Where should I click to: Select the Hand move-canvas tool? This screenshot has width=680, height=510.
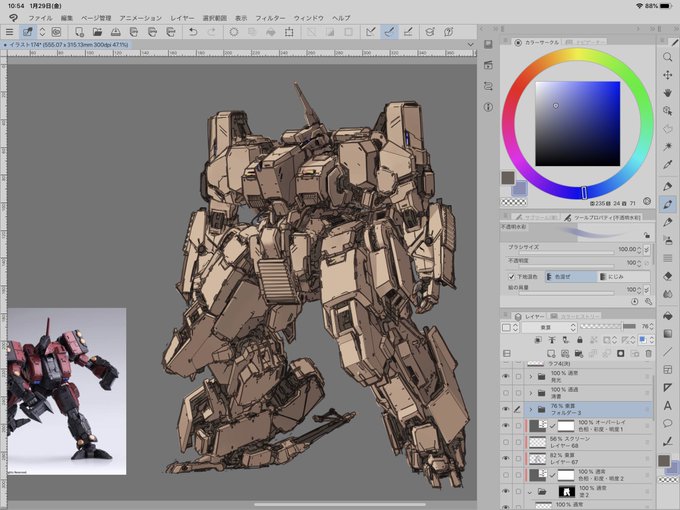(667, 93)
